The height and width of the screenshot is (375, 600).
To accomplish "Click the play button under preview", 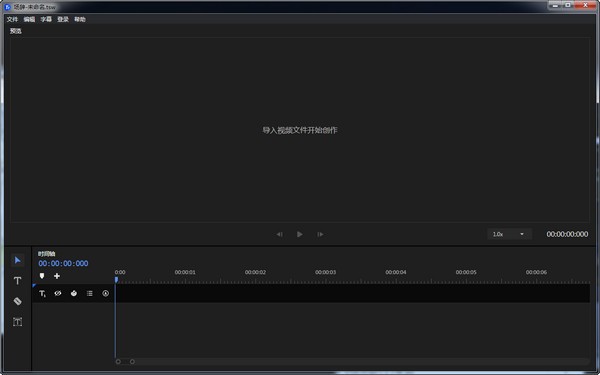I will 300,234.
